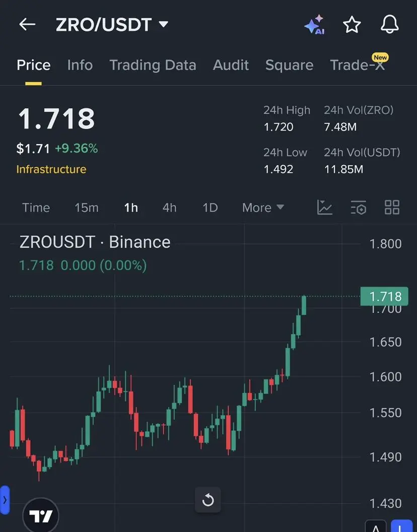Open chart indicators line-graph icon

[325, 207]
